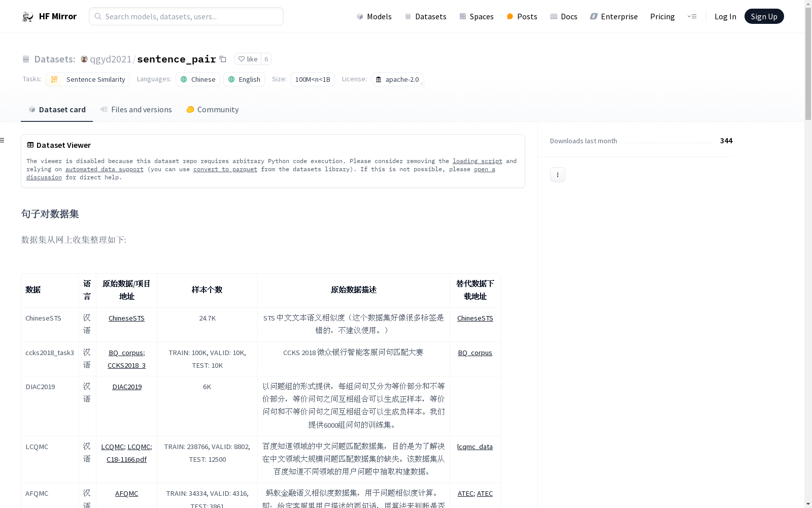Follow the automated data support link

click(105, 169)
